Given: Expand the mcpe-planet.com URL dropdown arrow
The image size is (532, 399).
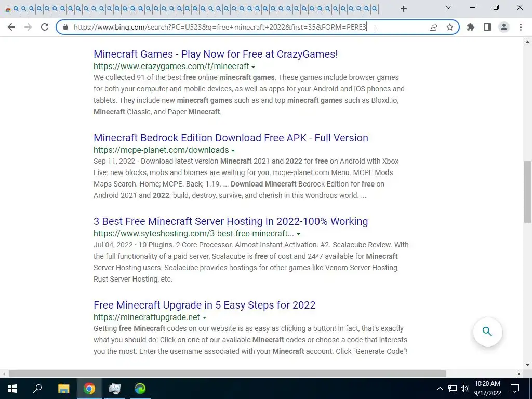Looking at the screenshot, I should point(233,150).
